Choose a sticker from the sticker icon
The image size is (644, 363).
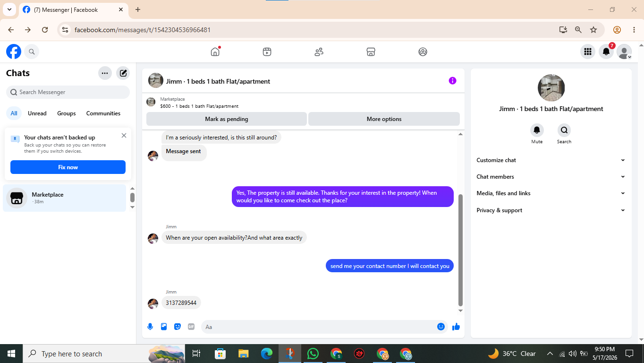(x=178, y=327)
